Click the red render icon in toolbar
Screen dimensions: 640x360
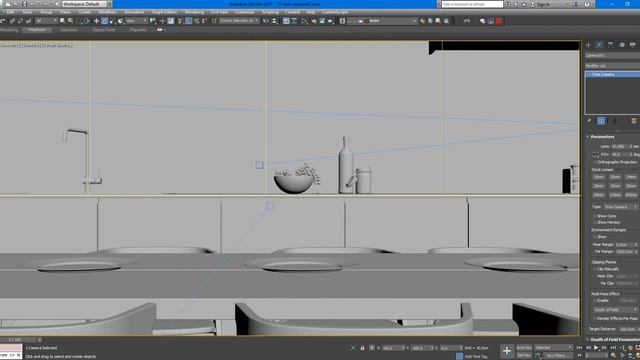click(x=499, y=20)
